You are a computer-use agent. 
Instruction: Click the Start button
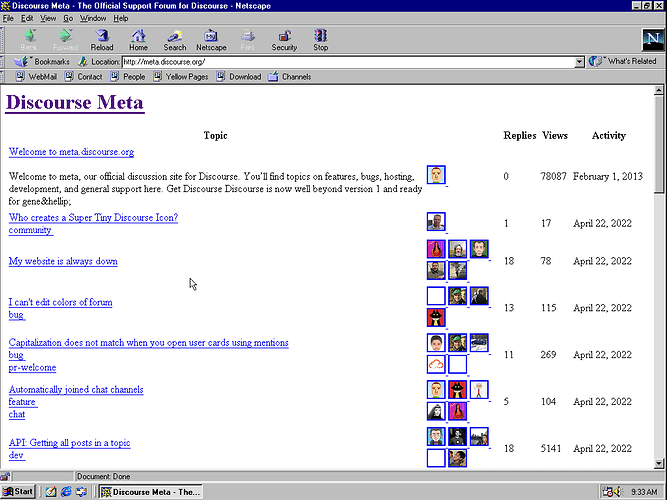coord(18,491)
